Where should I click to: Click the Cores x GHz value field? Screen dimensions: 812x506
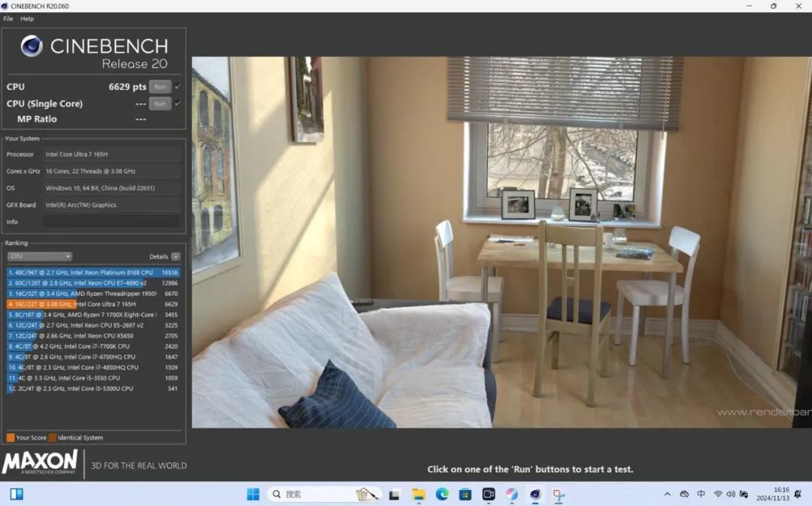[x=111, y=171]
